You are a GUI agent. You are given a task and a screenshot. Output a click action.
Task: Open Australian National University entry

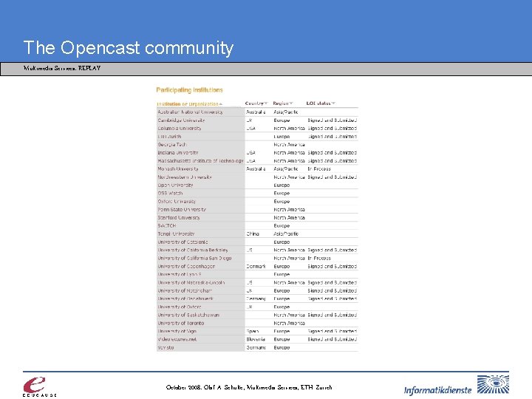coord(190,112)
